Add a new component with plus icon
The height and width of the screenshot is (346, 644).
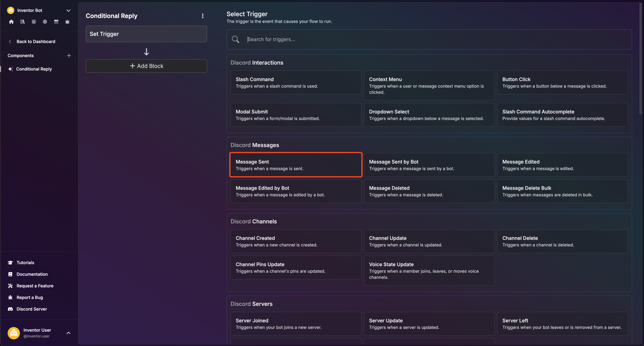(x=69, y=56)
